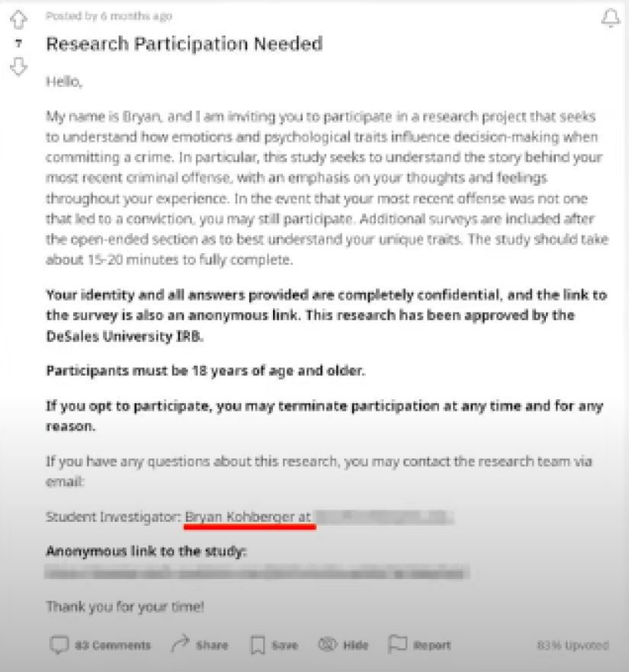Image resolution: width=629 pixels, height=672 pixels.
Task: Click the 83% Upvoted text
Action: (x=573, y=645)
